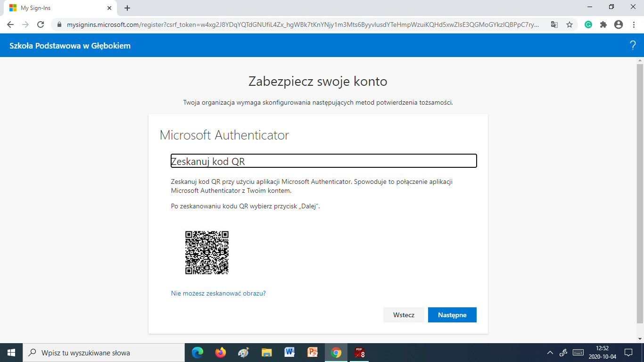644x362 pixels.
Task: Bookmark this page with star icon
Action: point(570,25)
